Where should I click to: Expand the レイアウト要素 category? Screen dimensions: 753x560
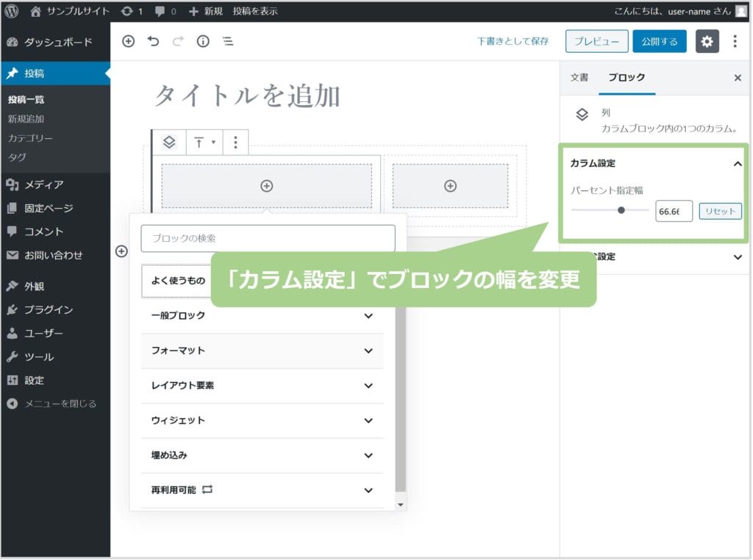pos(262,386)
